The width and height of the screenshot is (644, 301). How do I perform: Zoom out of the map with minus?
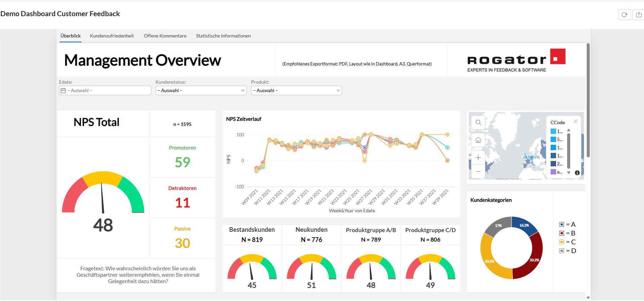point(478,171)
